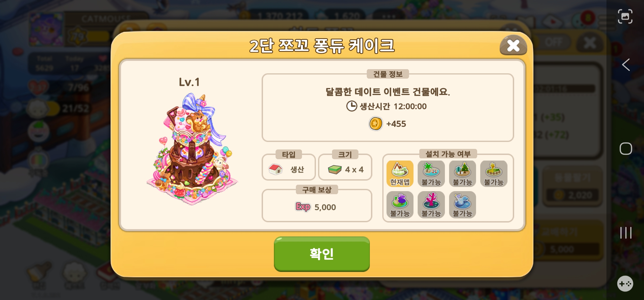This screenshot has width=644, height=300.
Task: Tap the Android back arrow
Action: point(626,65)
